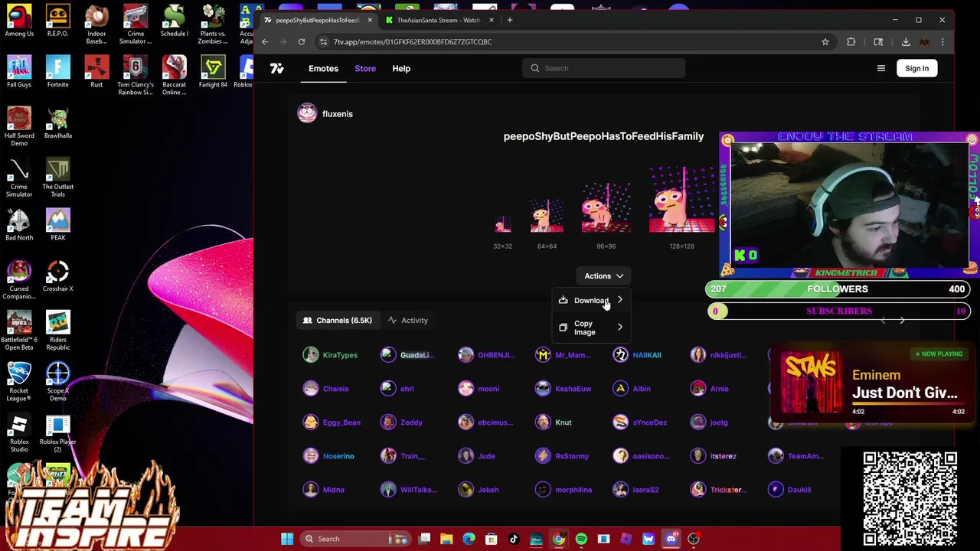The width and height of the screenshot is (980, 551).
Task: Click the browser address bar URL
Action: [x=413, y=42]
